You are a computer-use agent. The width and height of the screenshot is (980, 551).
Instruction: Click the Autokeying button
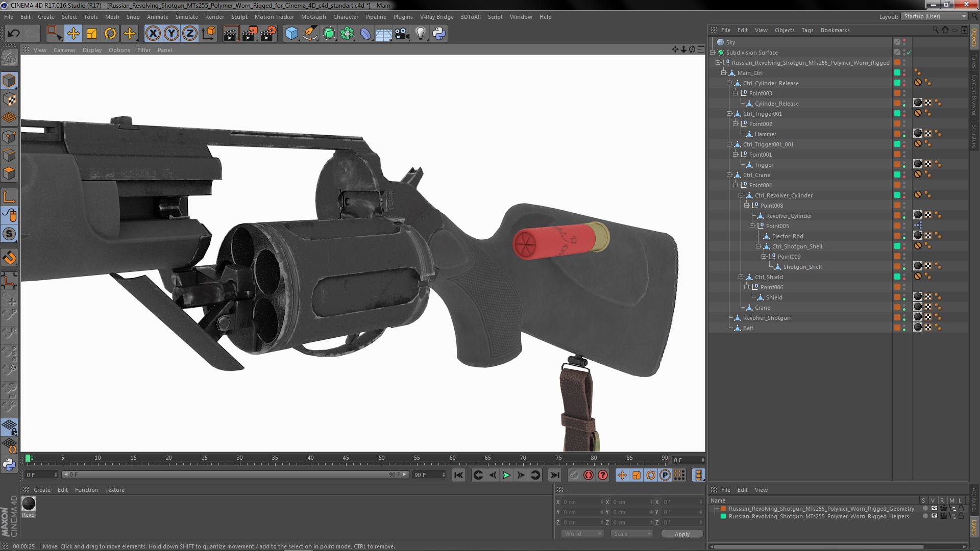(x=589, y=475)
